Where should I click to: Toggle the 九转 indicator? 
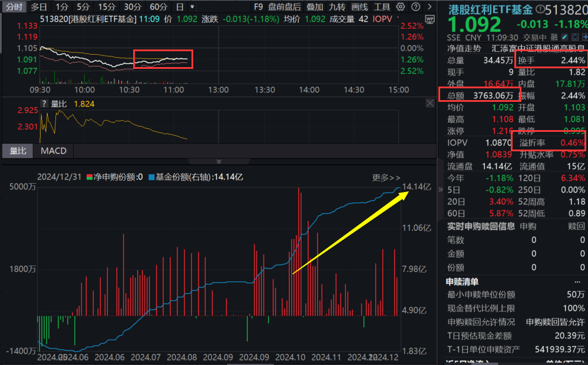(337, 6)
